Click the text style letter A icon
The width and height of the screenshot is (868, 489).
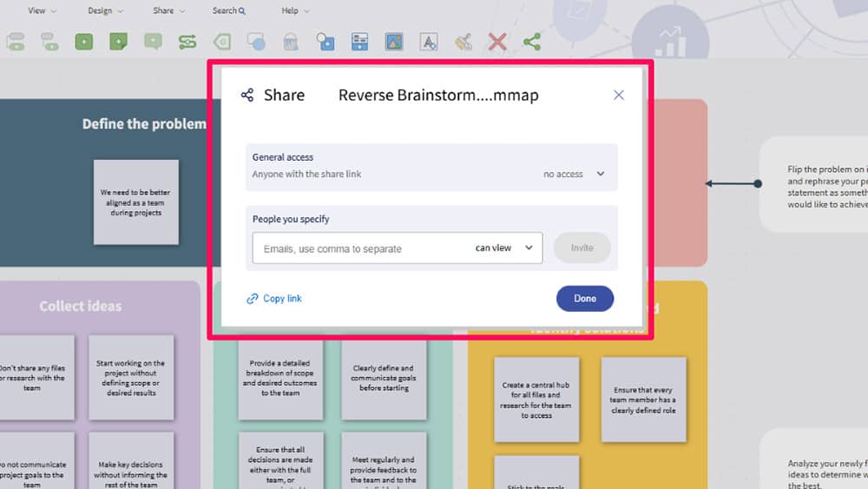click(x=428, y=42)
